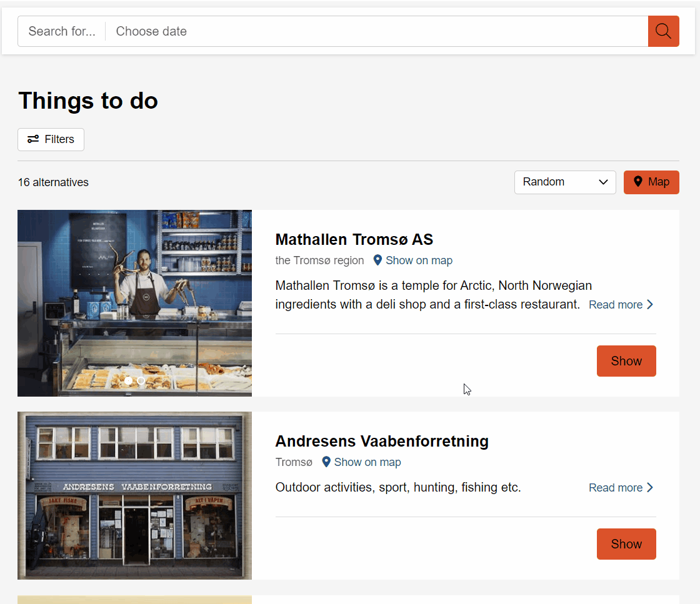Click the map pin icon beside Tromsø

326,462
